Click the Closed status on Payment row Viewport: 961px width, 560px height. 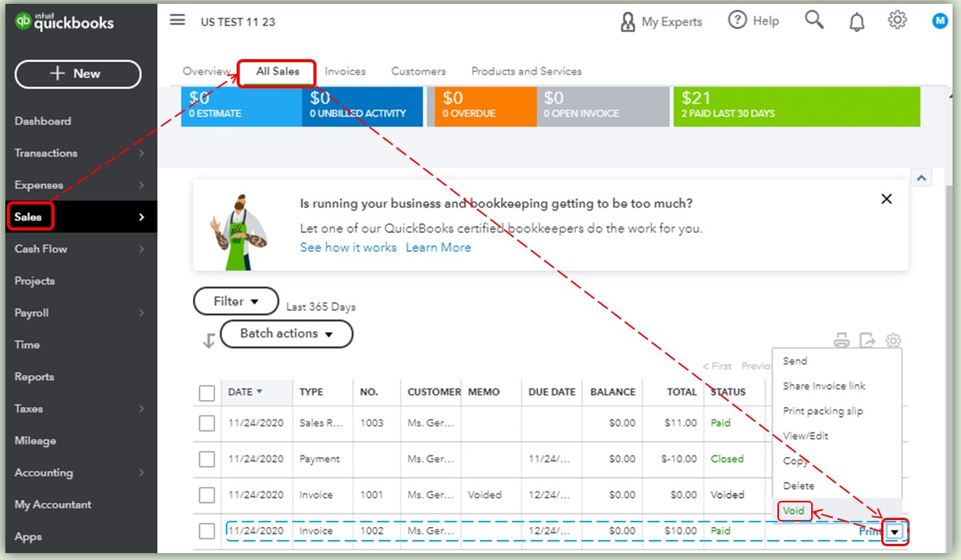click(727, 459)
